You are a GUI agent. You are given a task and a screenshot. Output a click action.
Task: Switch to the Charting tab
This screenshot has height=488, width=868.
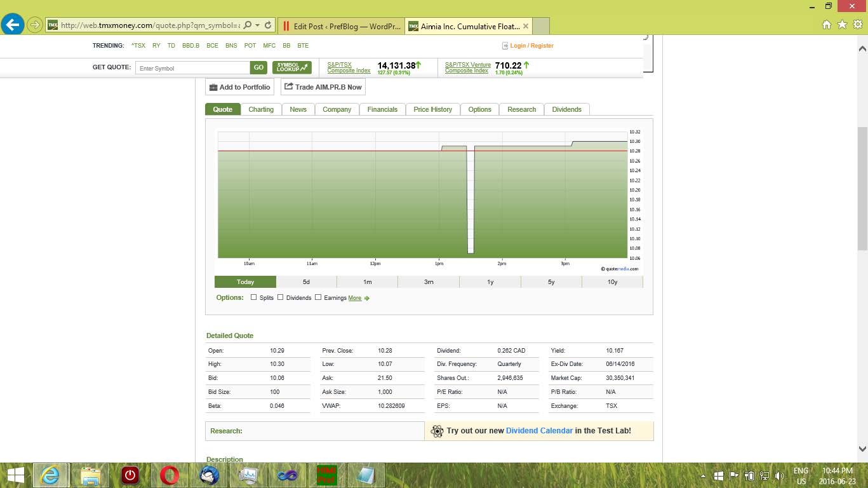pyautogui.click(x=261, y=109)
